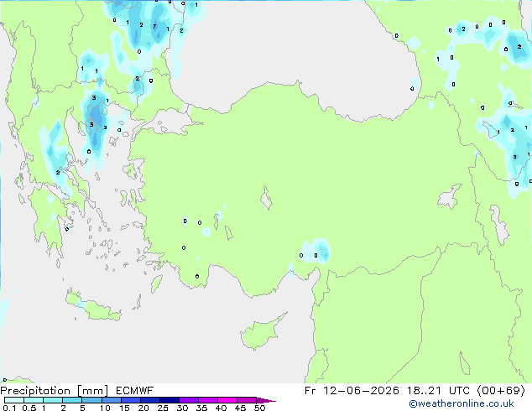532x411 pixels.
Task: Click the '7' precipitation value on map
Action: pyautogui.click(x=154, y=26)
